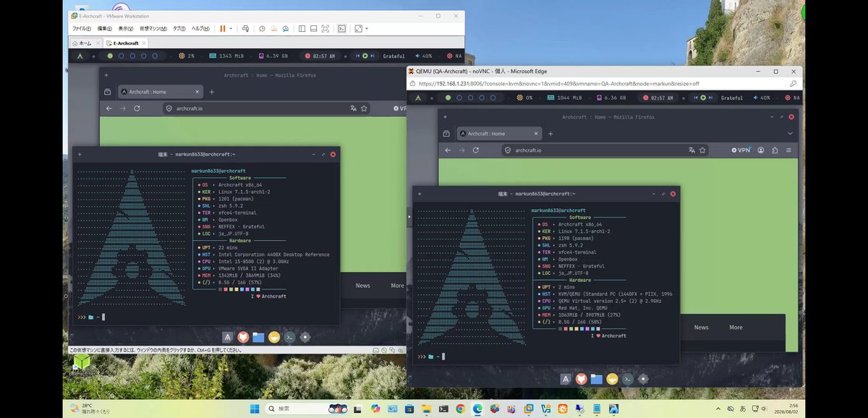Click More link in VMware guest page
Image resolution: width=868 pixels, height=418 pixels.
point(397,286)
